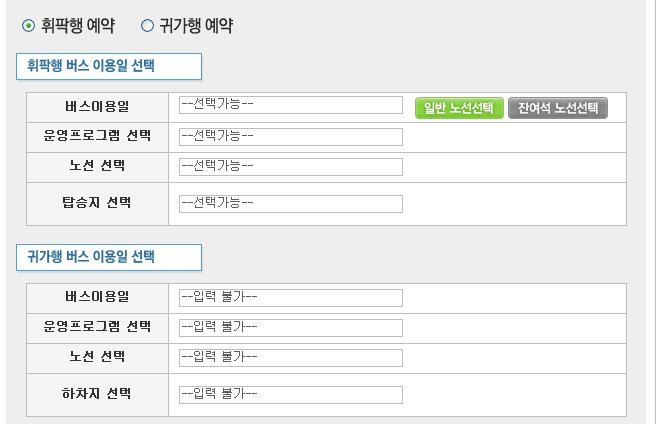Click the 하차지 선택 label
This screenshot has width=657, height=424.
[x=97, y=393]
